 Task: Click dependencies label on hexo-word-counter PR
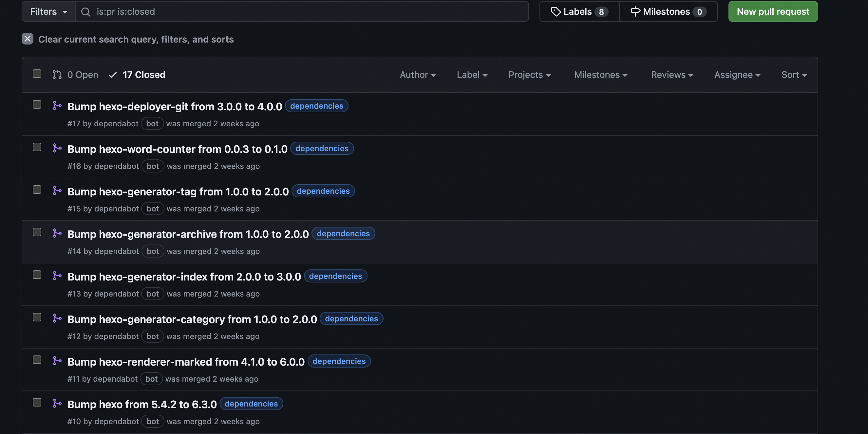322,148
